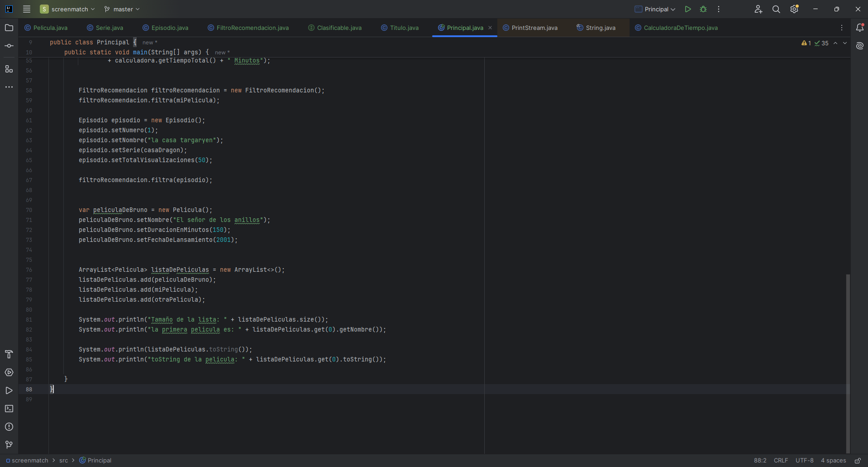The image size is (868, 467).
Task: Open Code With Me menu
Action: (758, 9)
